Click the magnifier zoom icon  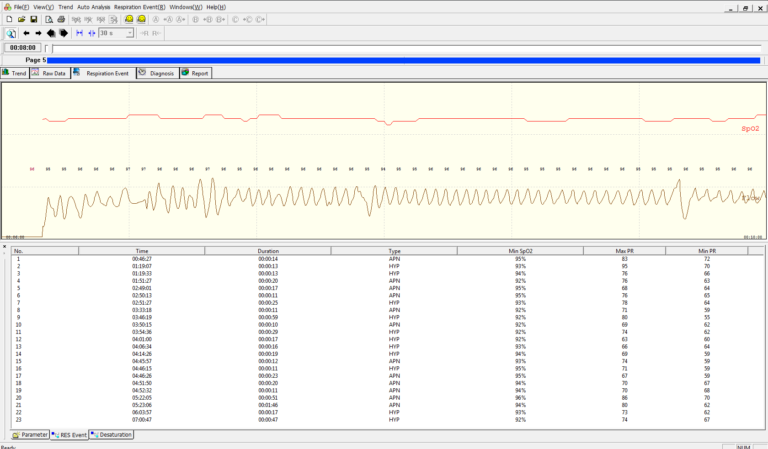[10, 33]
